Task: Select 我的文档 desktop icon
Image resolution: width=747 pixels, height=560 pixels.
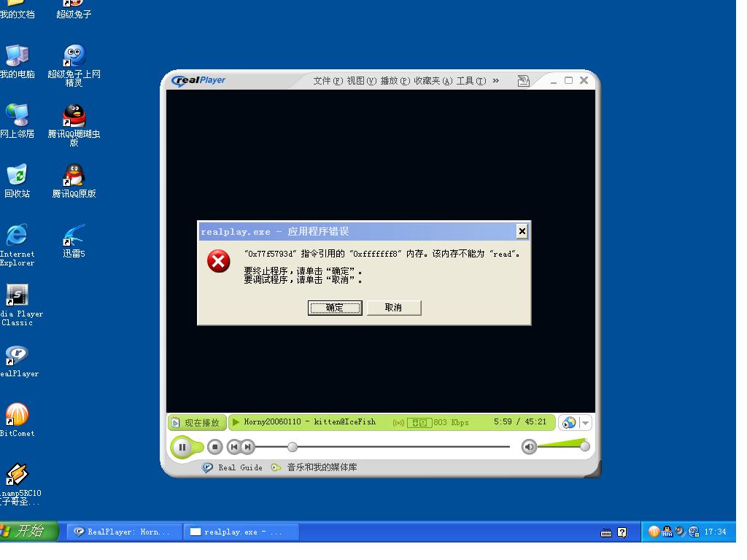Action: click(x=18, y=9)
